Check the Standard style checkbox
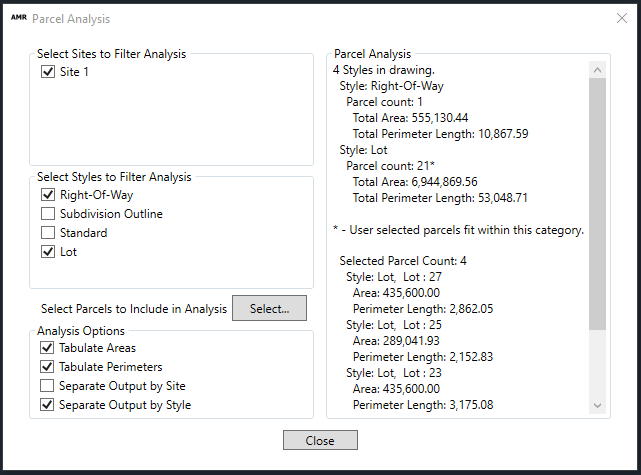The height and width of the screenshot is (475, 641). coord(48,233)
